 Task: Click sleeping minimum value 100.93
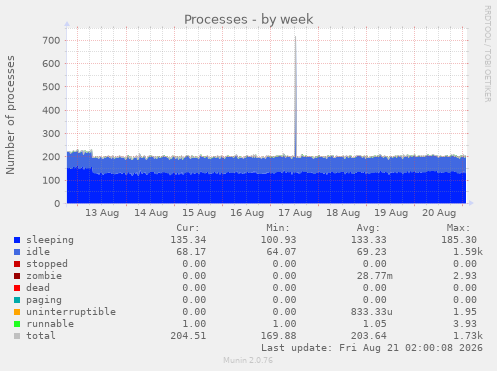point(278,240)
